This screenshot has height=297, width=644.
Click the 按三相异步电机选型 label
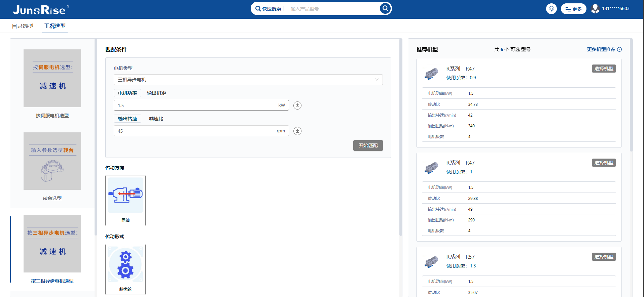point(52,281)
